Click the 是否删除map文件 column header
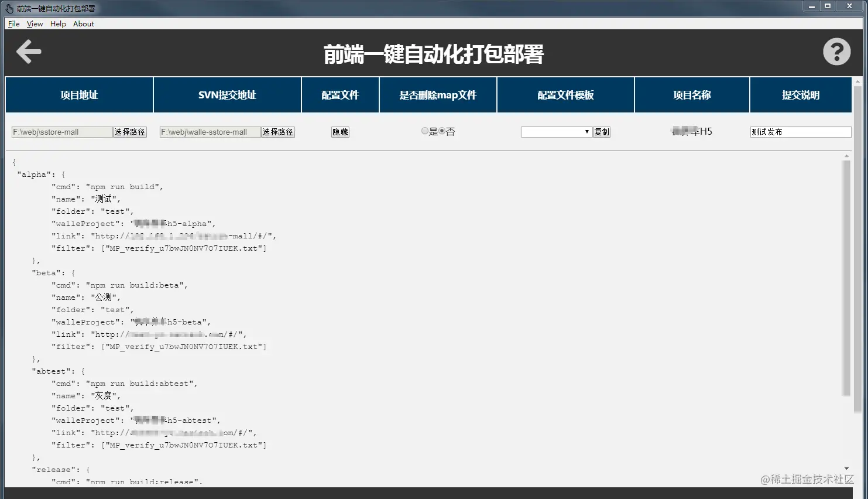 pos(438,95)
